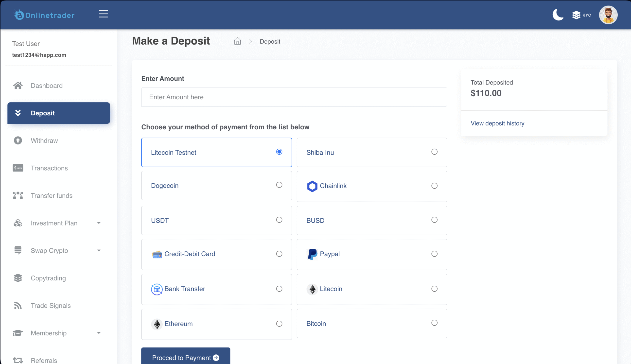Switch to dark mode moon icon
This screenshot has height=364, width=631.
tap(558, 15)
